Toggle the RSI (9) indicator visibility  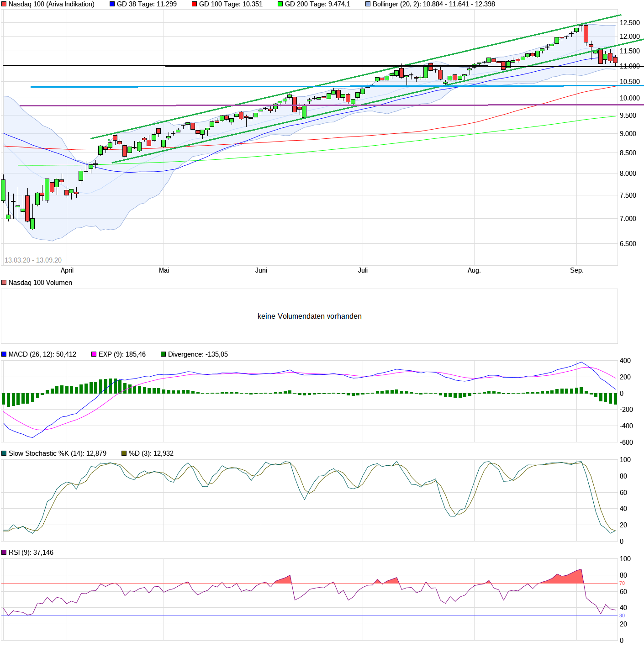pyautogui.click(x=5, y=552)
